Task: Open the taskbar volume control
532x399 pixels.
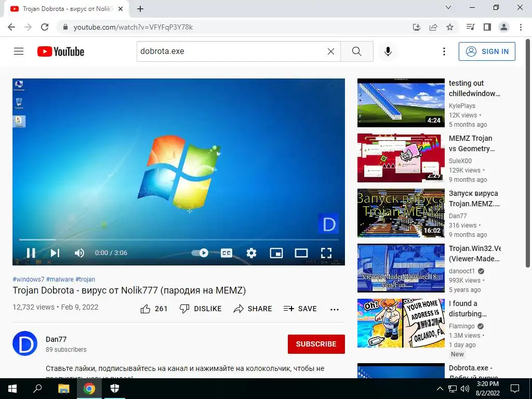Action: (x=465, y=389)
